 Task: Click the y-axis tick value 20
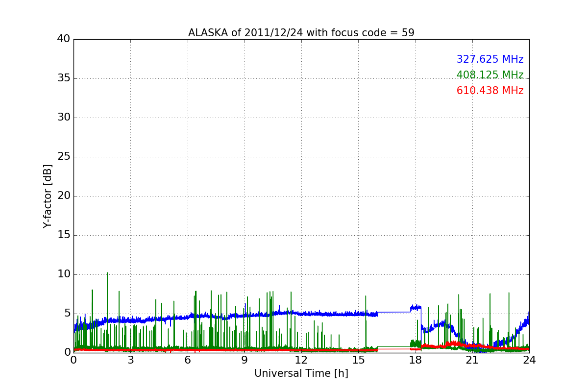[64, 196]
